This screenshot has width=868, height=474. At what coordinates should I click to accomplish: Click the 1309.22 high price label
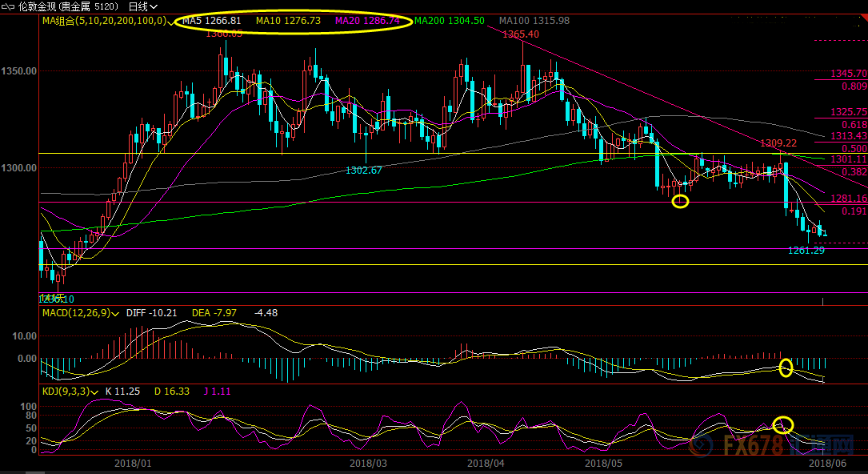778,143
